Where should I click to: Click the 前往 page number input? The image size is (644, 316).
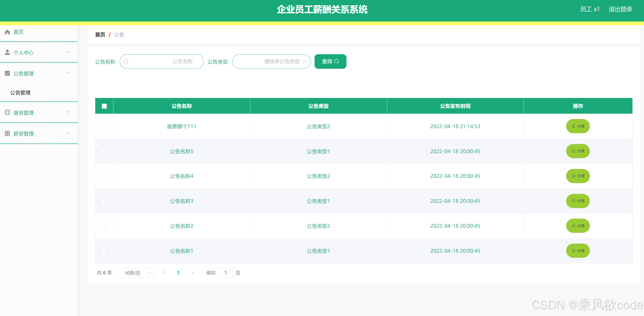pyautogui.click(x=225, y=273)
